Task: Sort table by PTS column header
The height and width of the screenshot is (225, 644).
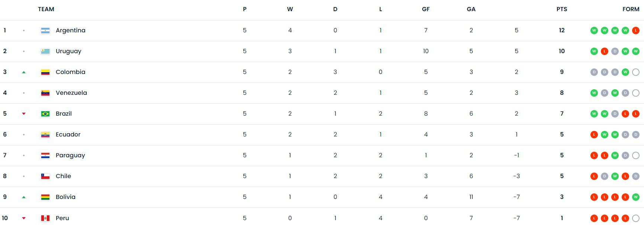Action: (561, 9)
